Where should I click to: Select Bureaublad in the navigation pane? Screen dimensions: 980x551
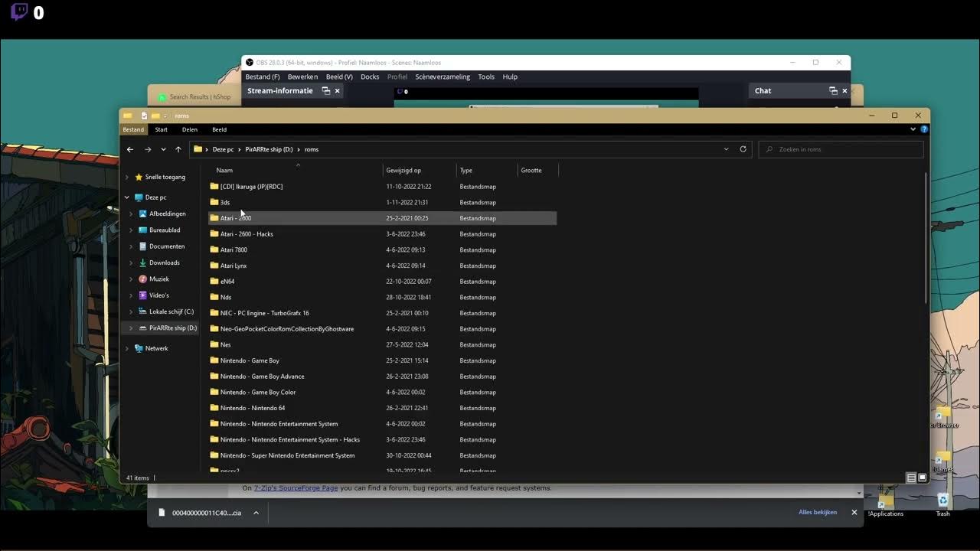(165, 230)
